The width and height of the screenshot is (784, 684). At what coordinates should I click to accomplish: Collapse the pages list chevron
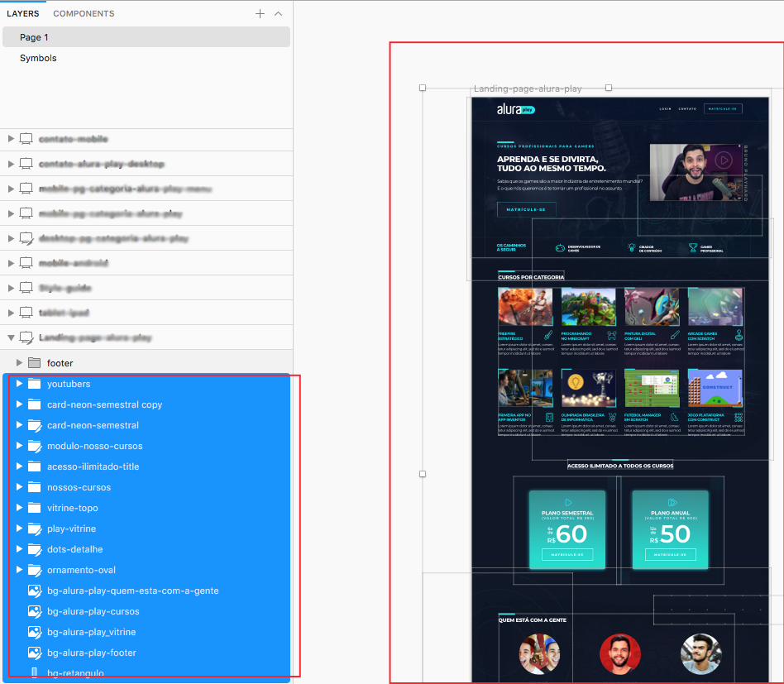tap(279, 13)
